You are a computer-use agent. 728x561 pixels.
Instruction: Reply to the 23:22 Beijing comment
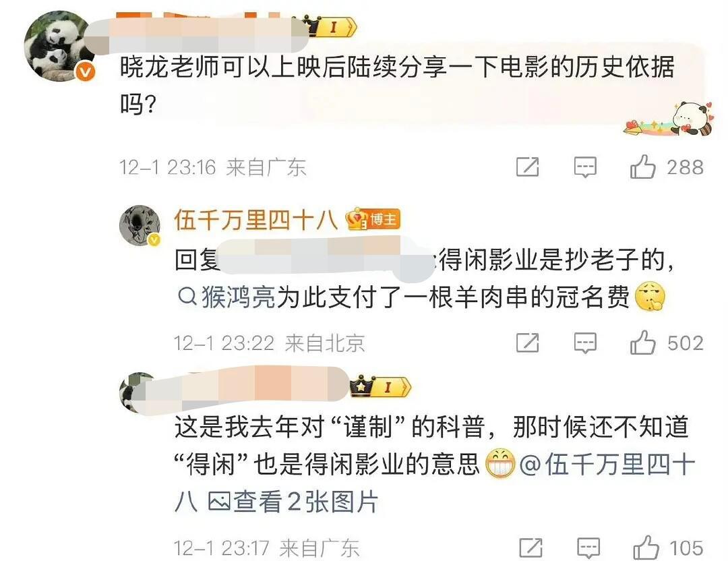(585, 343)
